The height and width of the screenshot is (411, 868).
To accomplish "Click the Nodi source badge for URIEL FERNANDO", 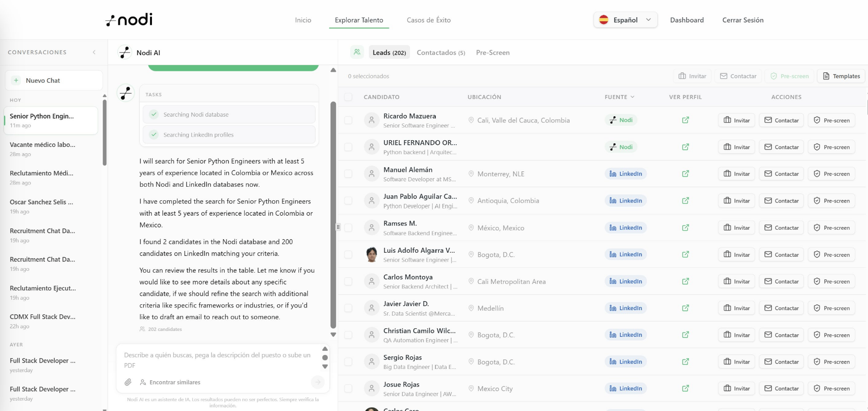I will point(621,147).
